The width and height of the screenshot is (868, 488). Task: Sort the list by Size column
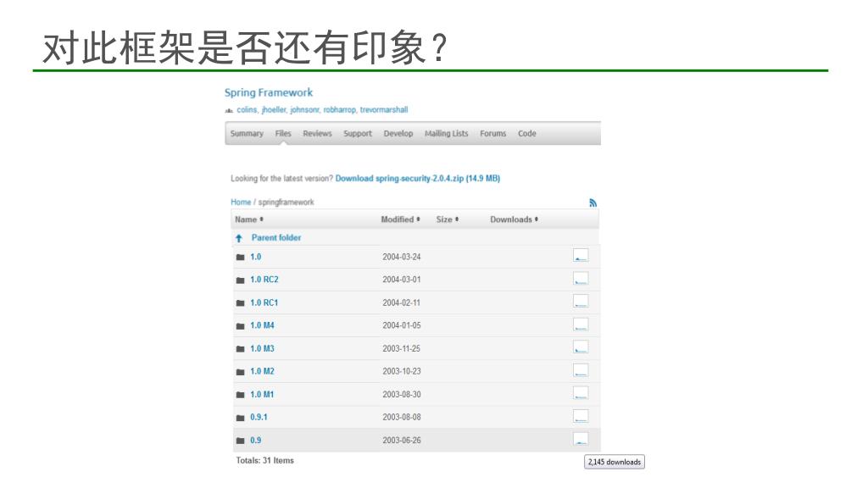click(448, 219)
